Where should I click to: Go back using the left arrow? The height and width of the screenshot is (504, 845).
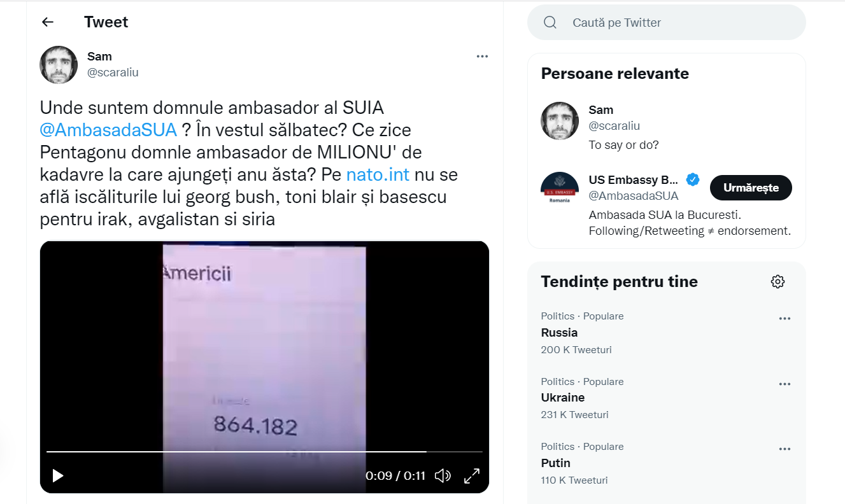[48, 22]
